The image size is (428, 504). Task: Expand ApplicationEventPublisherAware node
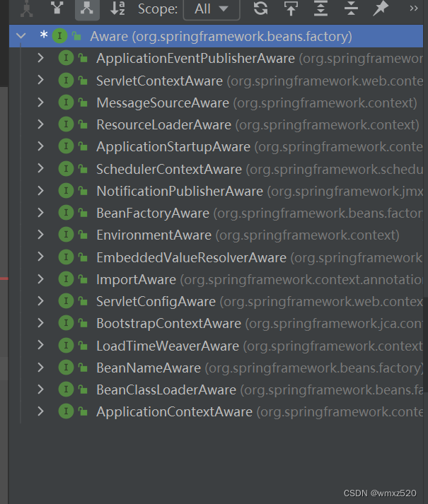click(x=40, y=58)
